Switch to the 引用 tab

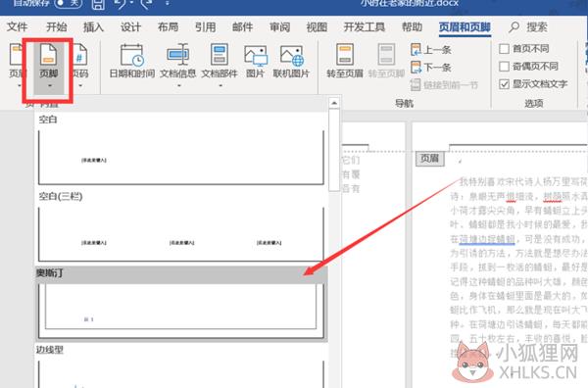click(x=205, y=27)
